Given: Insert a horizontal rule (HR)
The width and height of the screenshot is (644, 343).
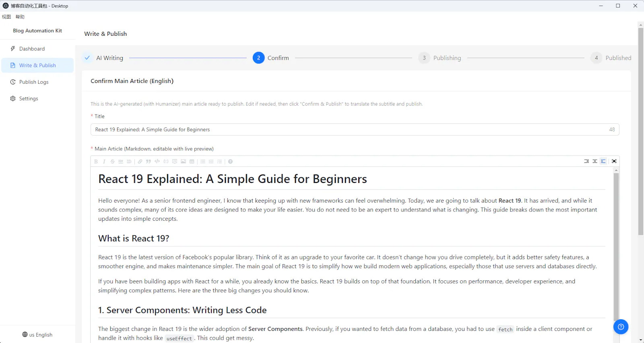Looking at the screenshot, I should click(121, 162).
